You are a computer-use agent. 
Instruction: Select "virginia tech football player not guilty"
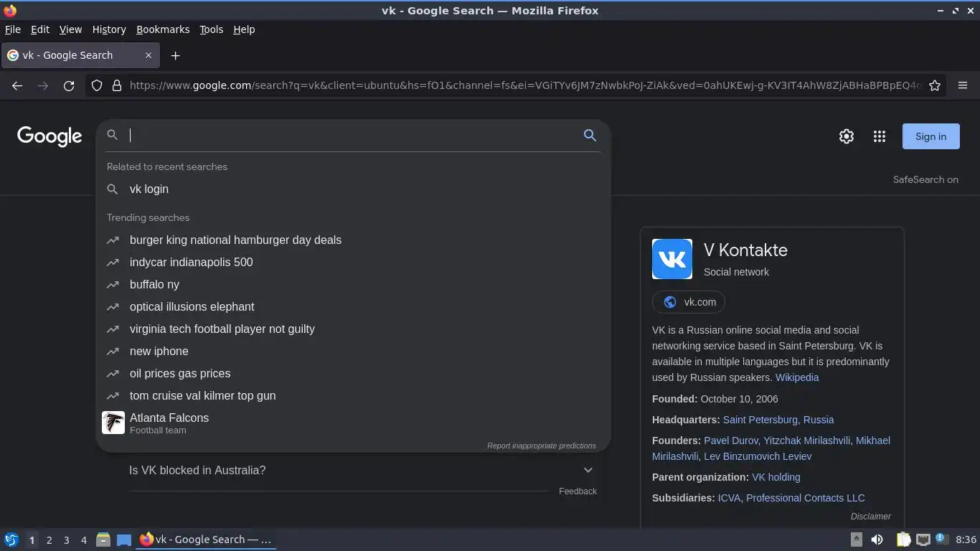(353, 329)
